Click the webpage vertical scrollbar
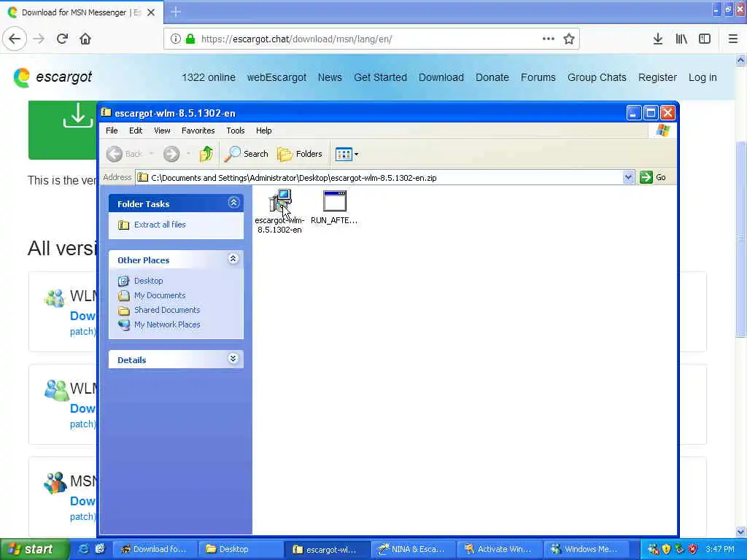Image resolution: width=747 pixels, height=560 pixels. tap(740, 239)
